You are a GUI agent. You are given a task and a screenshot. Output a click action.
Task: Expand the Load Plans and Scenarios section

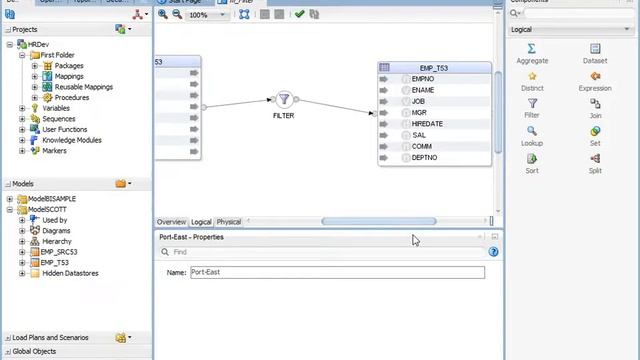pos(8,338)
